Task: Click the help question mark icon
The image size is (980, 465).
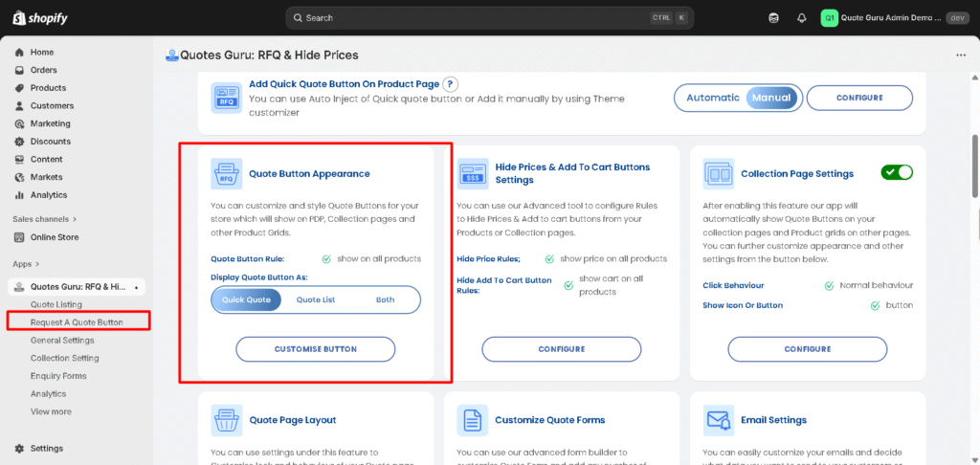Action: point(451,85)
